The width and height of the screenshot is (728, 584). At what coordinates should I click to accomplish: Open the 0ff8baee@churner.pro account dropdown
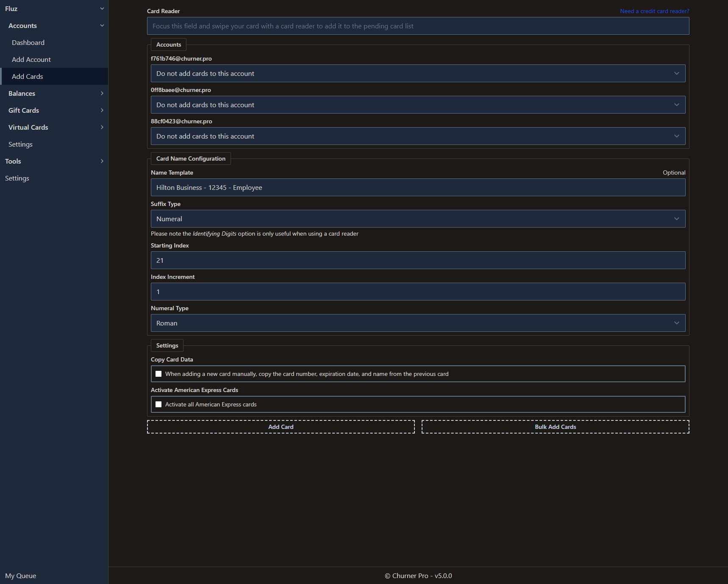coord(418,105)
